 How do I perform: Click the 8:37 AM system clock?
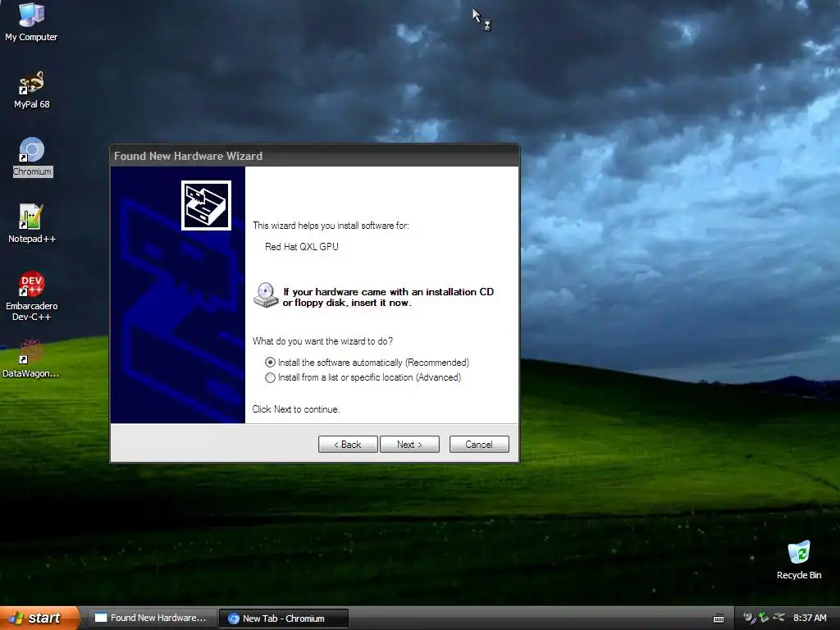[x=810, y=618]
